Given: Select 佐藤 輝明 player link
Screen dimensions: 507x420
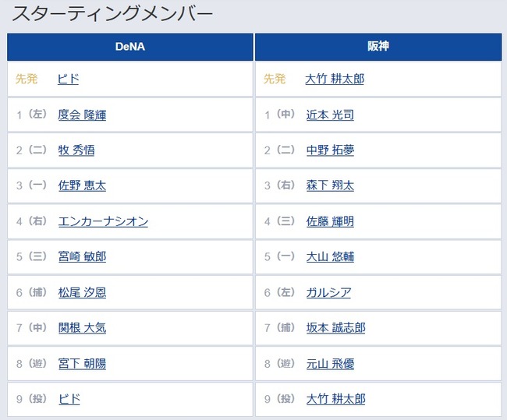Looking at the screenshot, I should [x=330, y=221].
